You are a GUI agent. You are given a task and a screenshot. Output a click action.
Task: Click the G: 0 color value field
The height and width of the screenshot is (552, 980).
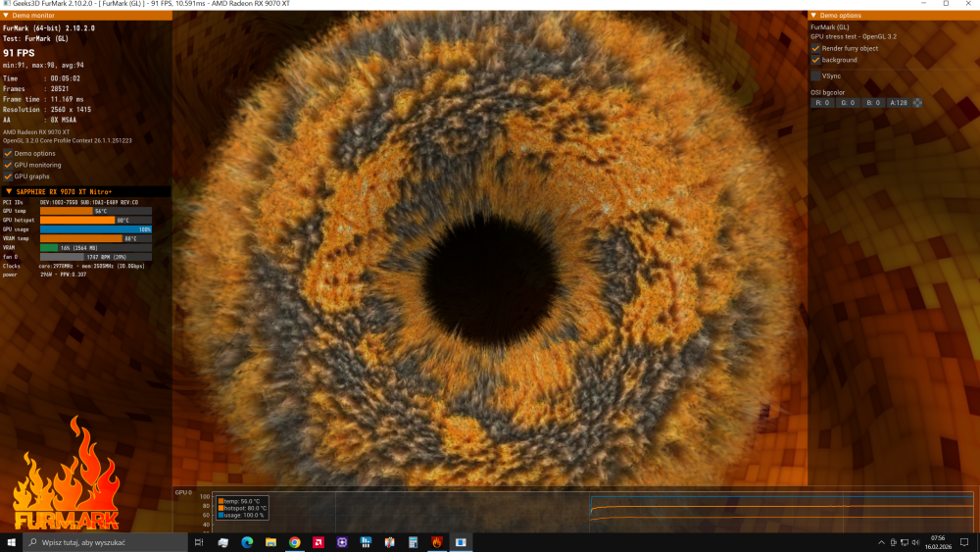848,103
